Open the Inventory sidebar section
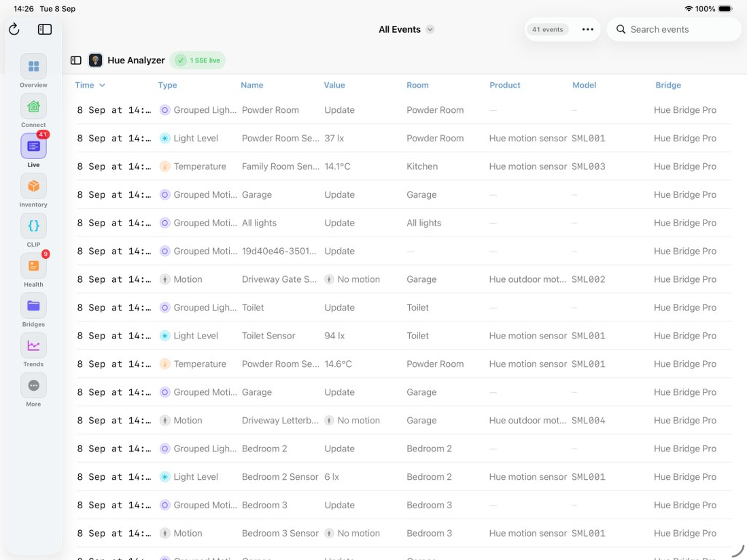 pyautogui.click(x=33, y=186)
